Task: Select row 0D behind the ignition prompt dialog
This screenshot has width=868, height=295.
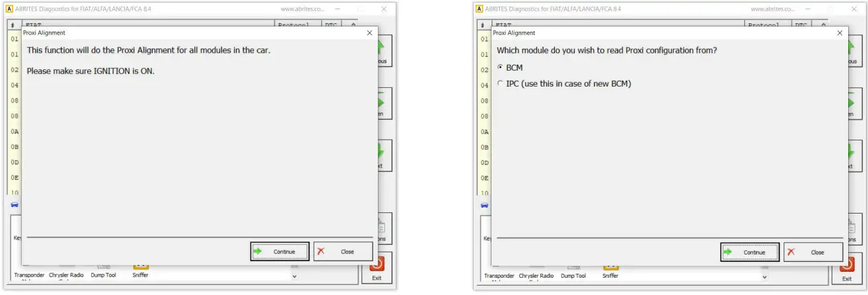Action: (x=15, y=162)
